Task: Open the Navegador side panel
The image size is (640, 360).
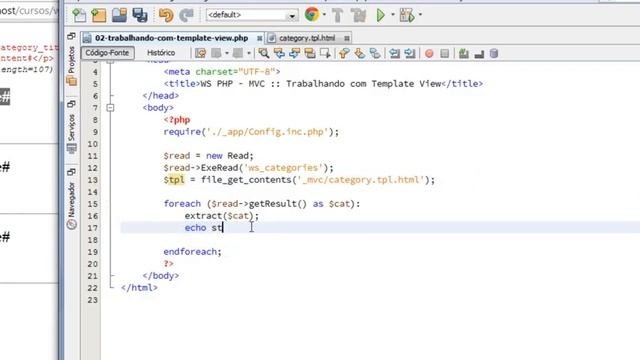Action: click(71, 205)
